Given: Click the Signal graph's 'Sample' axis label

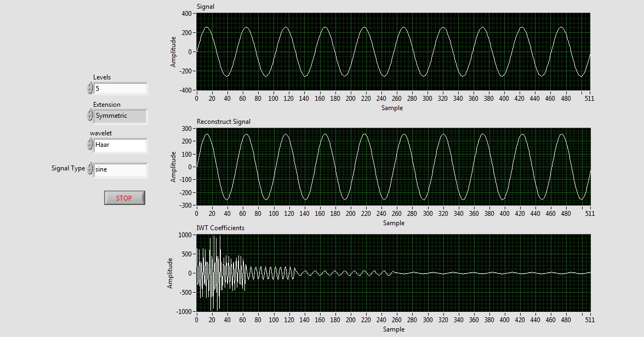Looking at the screenshot, I should [392, 108].
